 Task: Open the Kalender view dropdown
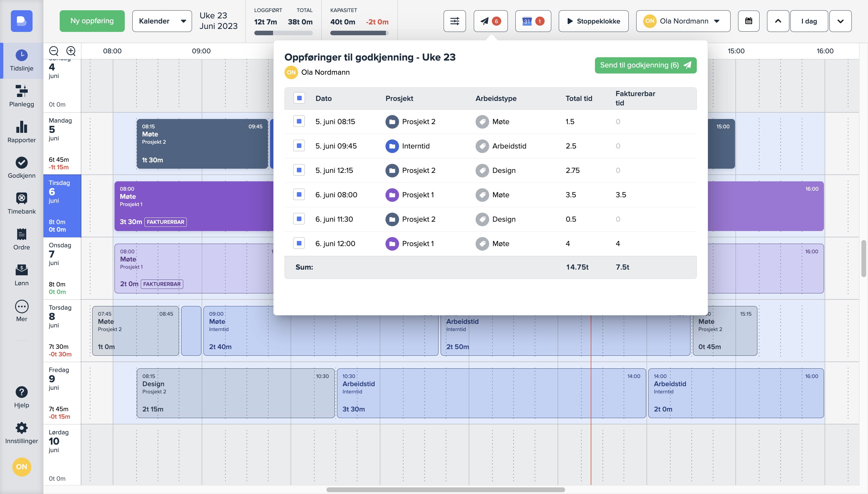[162, 21]
